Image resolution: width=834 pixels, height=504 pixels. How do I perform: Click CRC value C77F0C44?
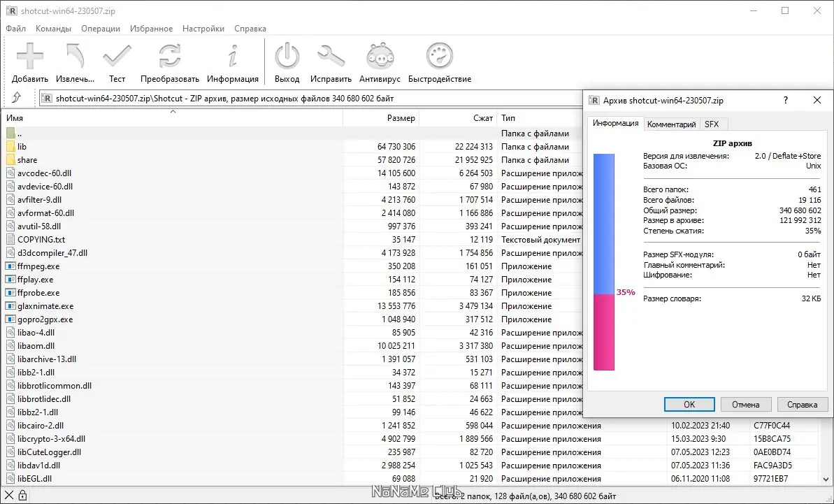point(772,426)
